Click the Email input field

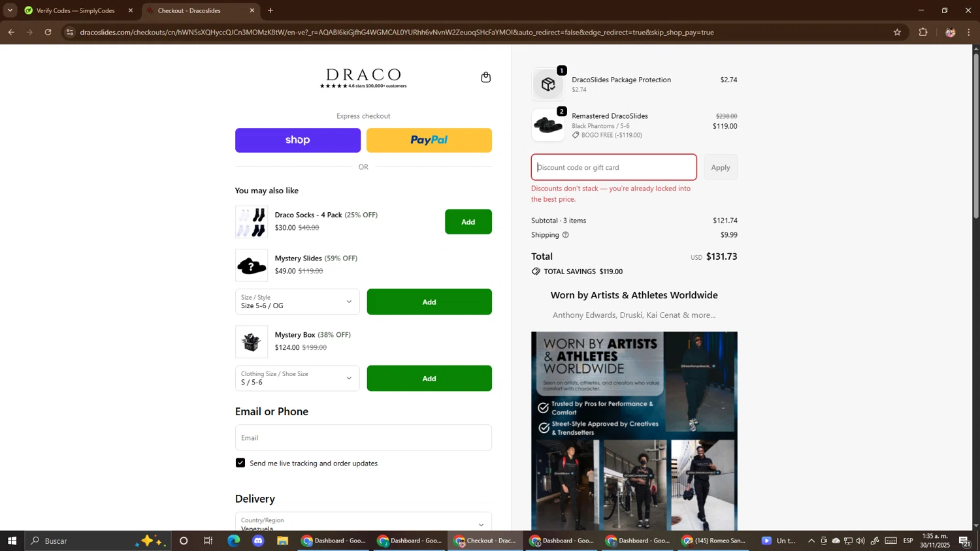[363, 437]
